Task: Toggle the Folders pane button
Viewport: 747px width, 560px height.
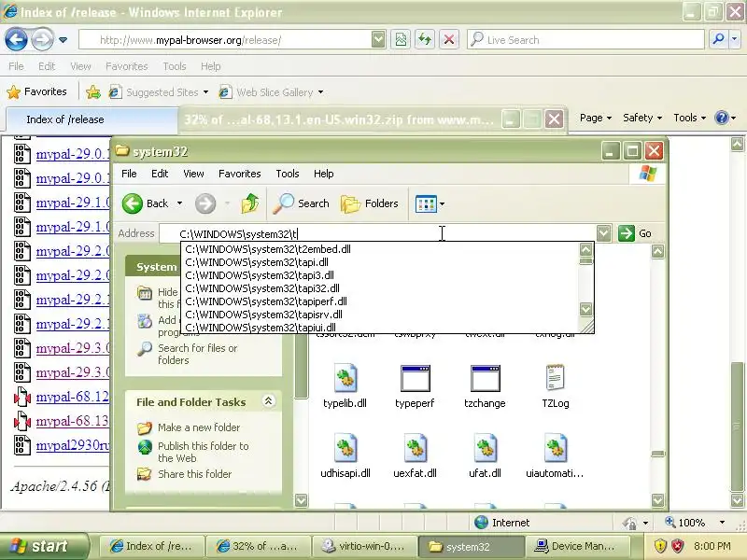Action: click(370, 203)
